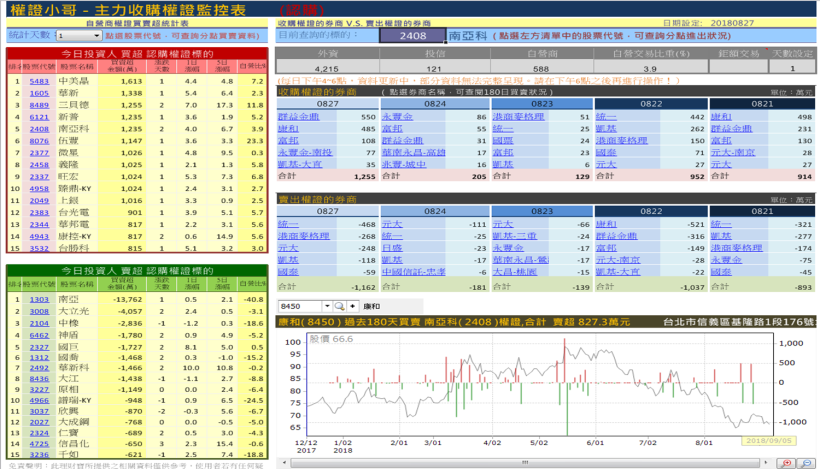This screenshot has height=469, width=820.
Task: Click the blue zoom-out icon below the chart
Action: (807, 463)
